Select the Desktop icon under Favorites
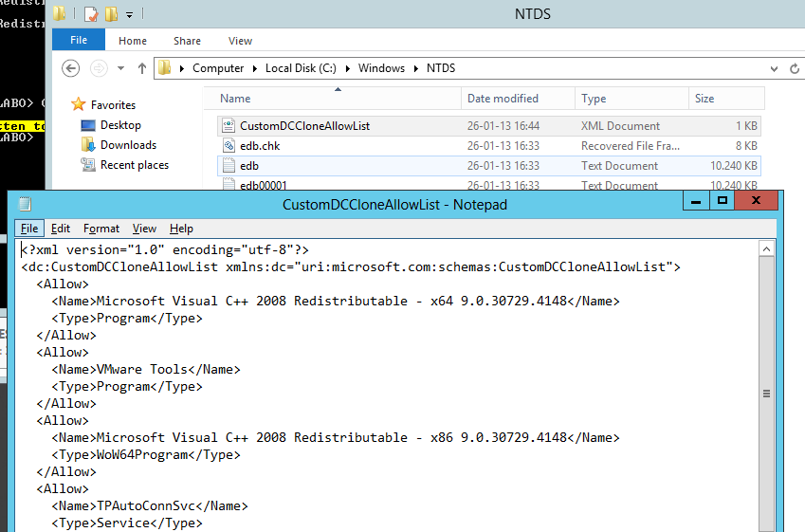Viewport: 805px width, 532px height. [x=88, y=125]
